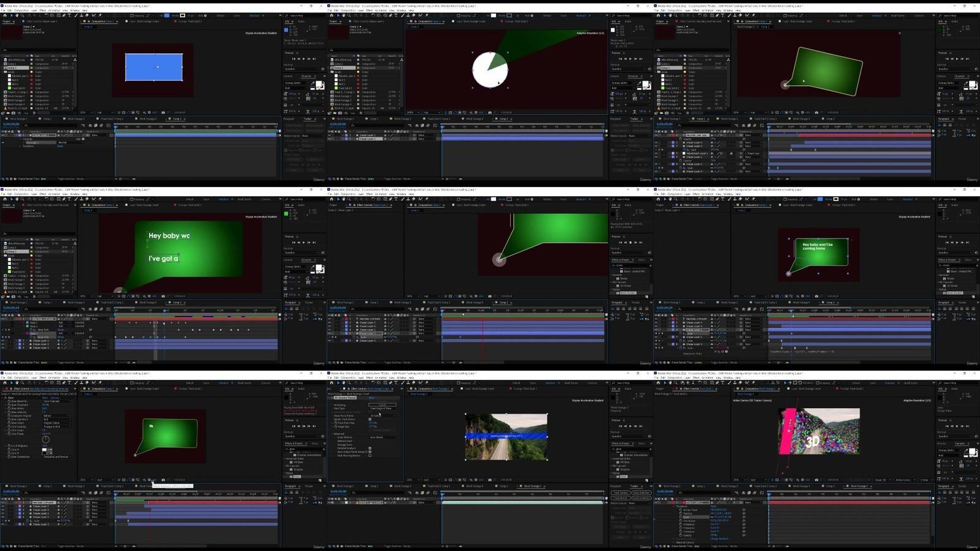Open shortcut dropdown in blue-rectangle Preview panel
The height and width of the screenshot is (551, 980).
point(301,69)
